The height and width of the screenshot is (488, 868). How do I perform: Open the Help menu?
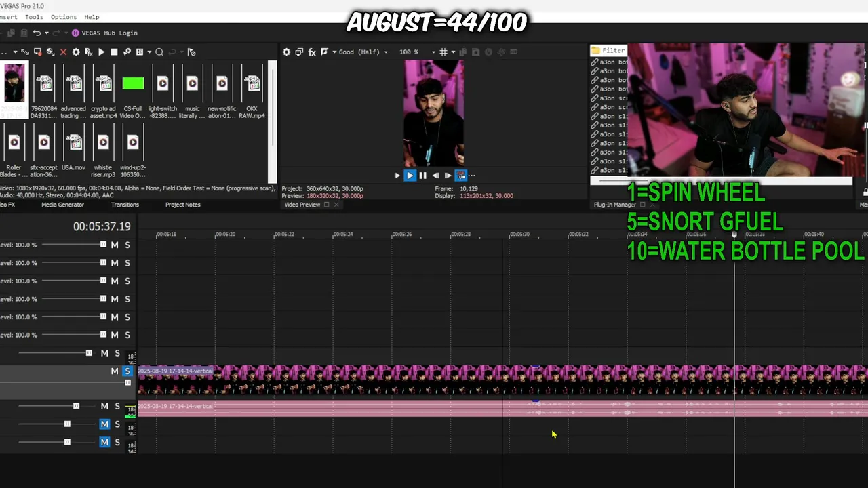coord(92,17)
